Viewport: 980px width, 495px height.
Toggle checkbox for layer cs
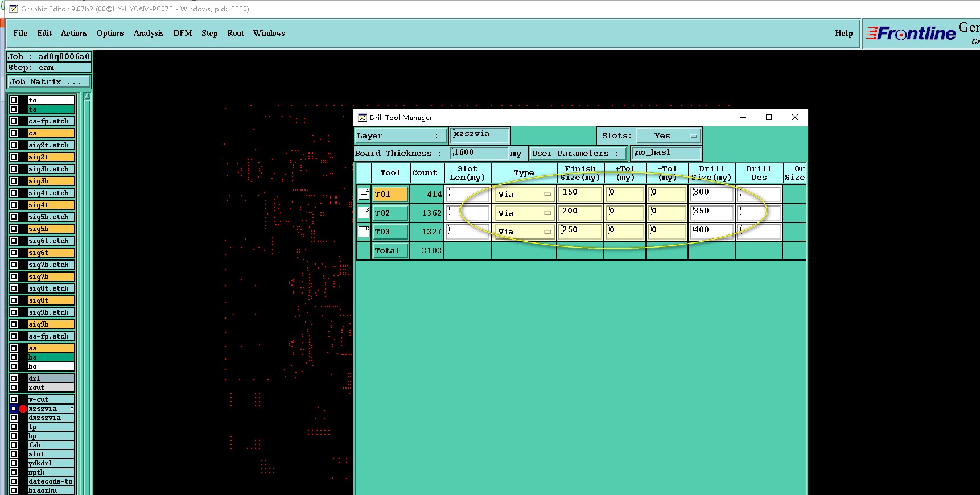[x=14, y=133]
